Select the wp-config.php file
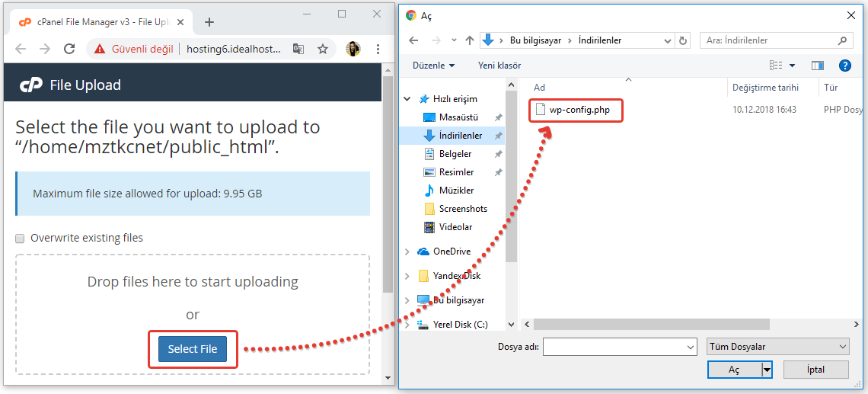This screenshot has width=868, height=394. coord(579,110)
